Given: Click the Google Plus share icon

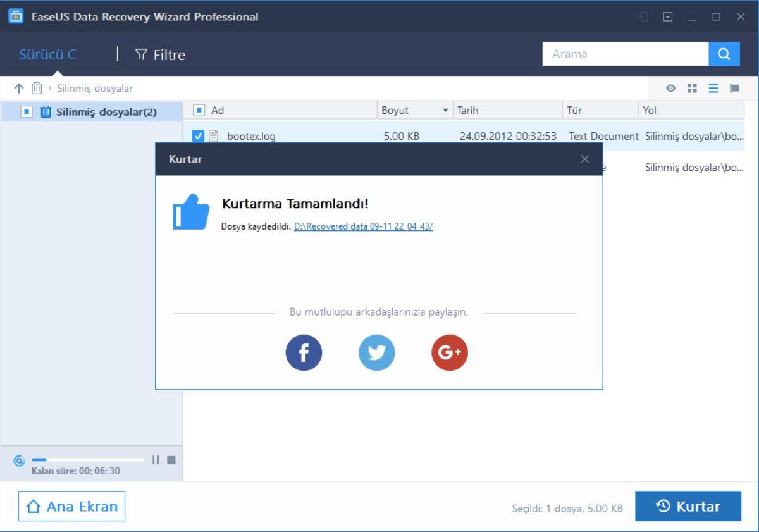Looking at the screenshot, I should click(x=449, y=353).
